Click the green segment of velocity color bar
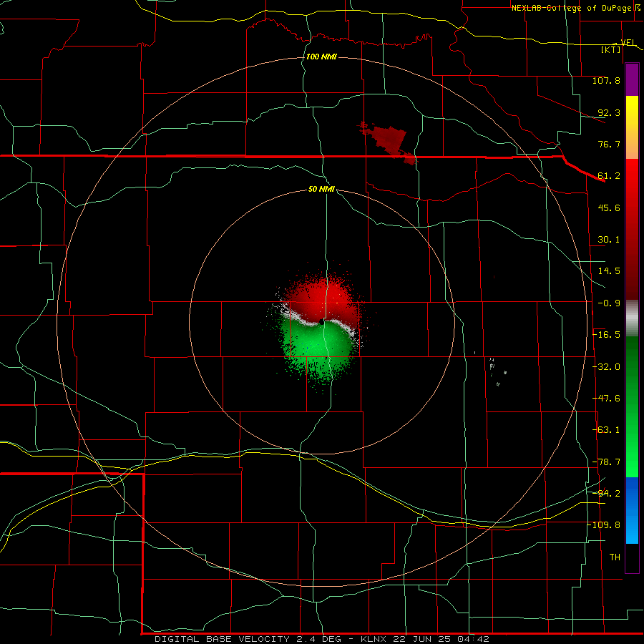This screenshot has width=644, height=644. point(632,406)
